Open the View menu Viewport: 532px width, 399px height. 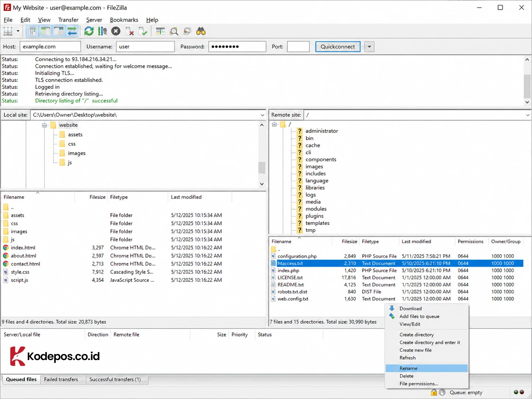pos(44,20)
